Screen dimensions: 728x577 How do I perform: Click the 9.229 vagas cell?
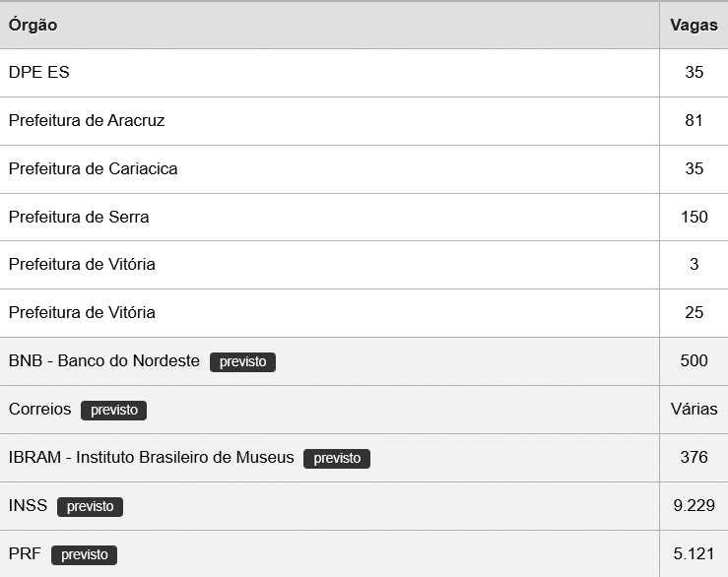(694, 506)
